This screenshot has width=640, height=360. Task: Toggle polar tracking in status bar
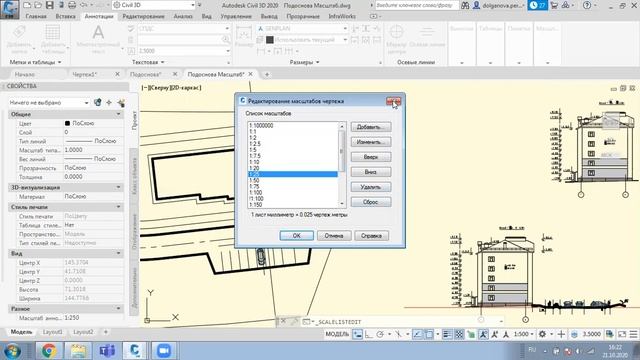380,334
